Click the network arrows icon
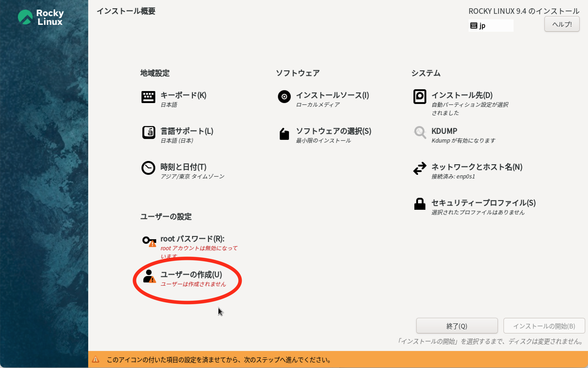 (x=420, y=168)
